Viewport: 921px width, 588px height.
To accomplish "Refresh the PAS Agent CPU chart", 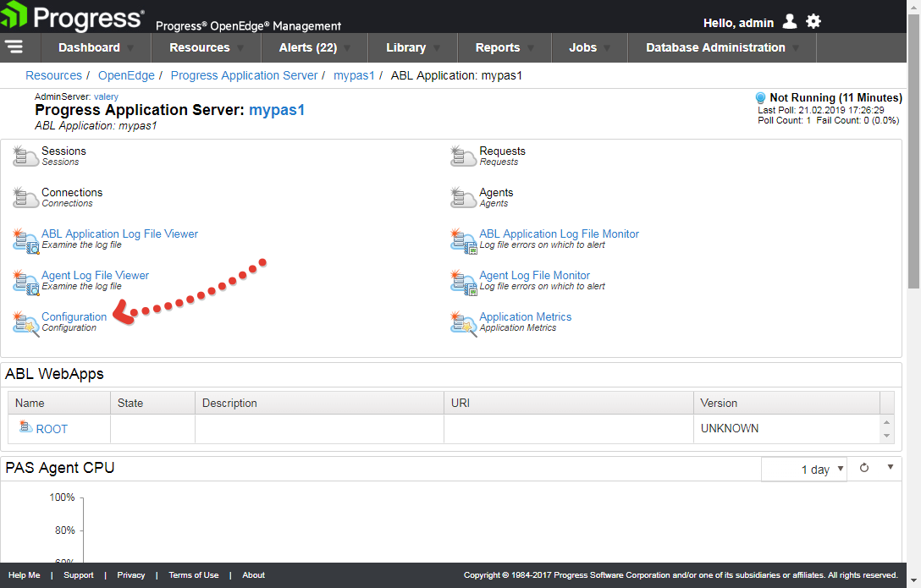I will pos(864,468).
